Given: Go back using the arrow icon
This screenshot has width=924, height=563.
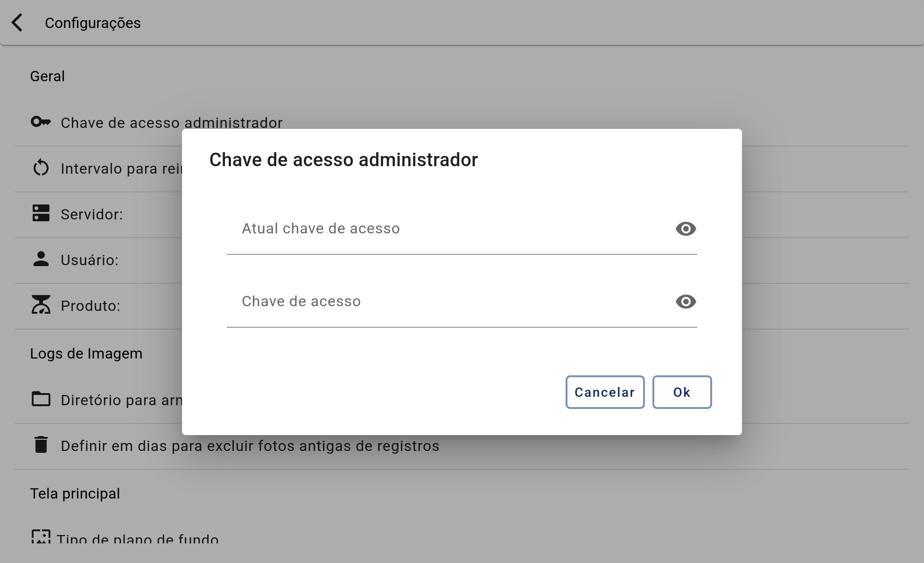Looking at the screenshot, I should [x=17, y=22].
